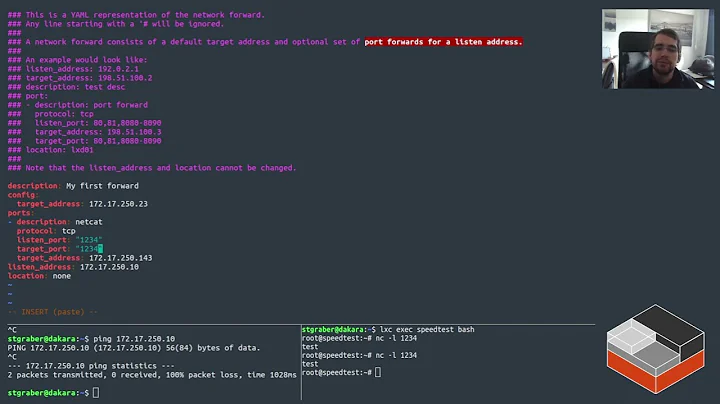Focus the right root@speedtest terminal prompt

point(376,373)
